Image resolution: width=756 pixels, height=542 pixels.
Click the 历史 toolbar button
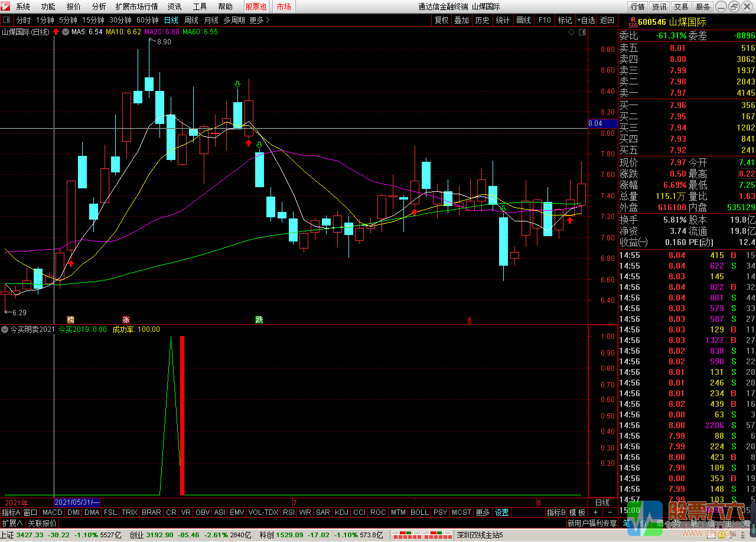click(x=482, y=19)
